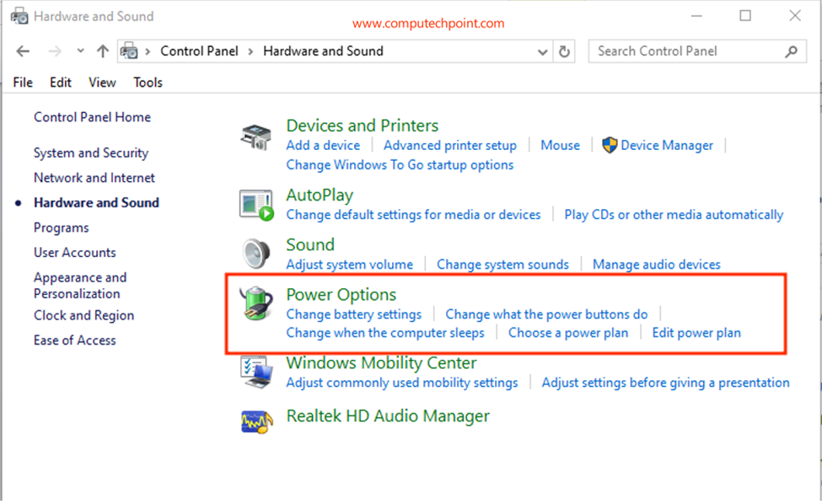Open Device Manager link
The width and height of the screenshot is (822, 504).
pos(667,145)
